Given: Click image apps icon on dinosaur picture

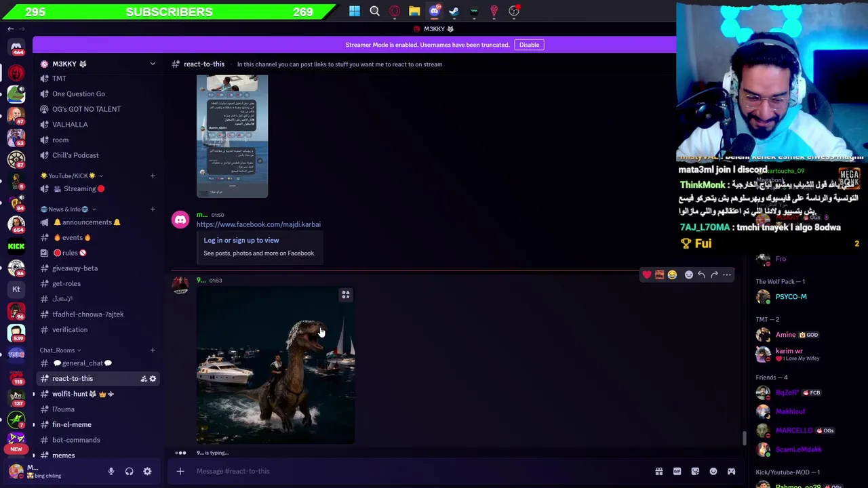Looking at the screenshot, I should (x=345, y=295).
